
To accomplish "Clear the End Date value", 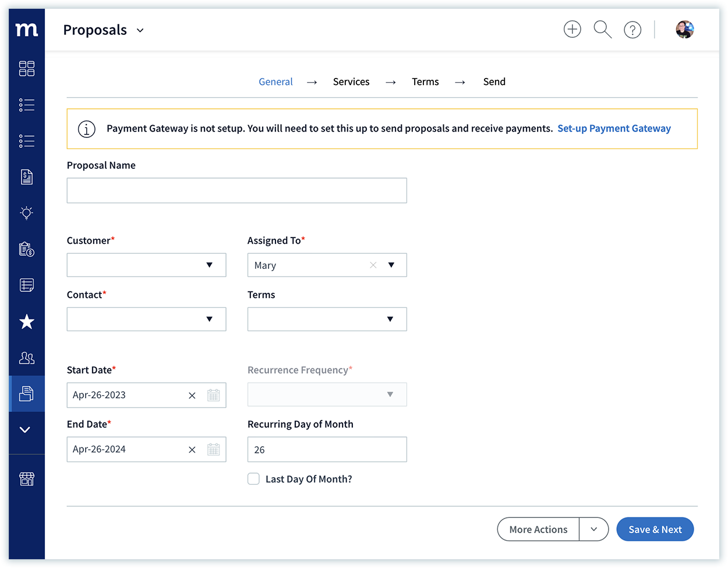I will 192,450.
